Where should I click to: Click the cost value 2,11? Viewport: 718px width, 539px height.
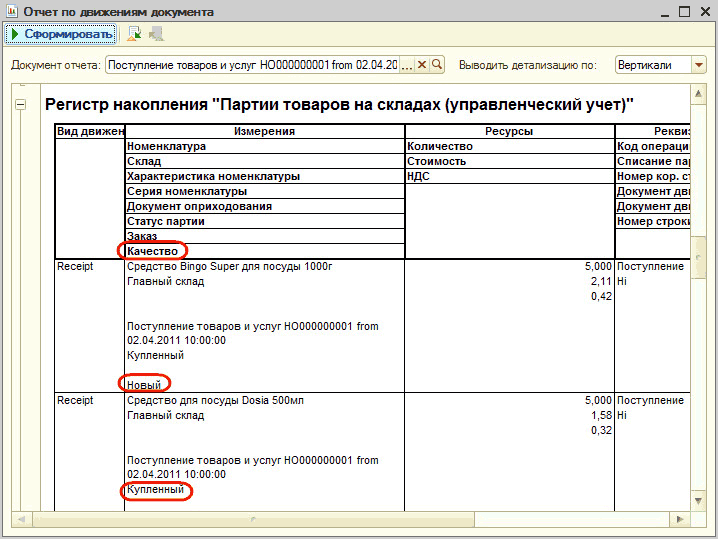click(x=601, y=282)
